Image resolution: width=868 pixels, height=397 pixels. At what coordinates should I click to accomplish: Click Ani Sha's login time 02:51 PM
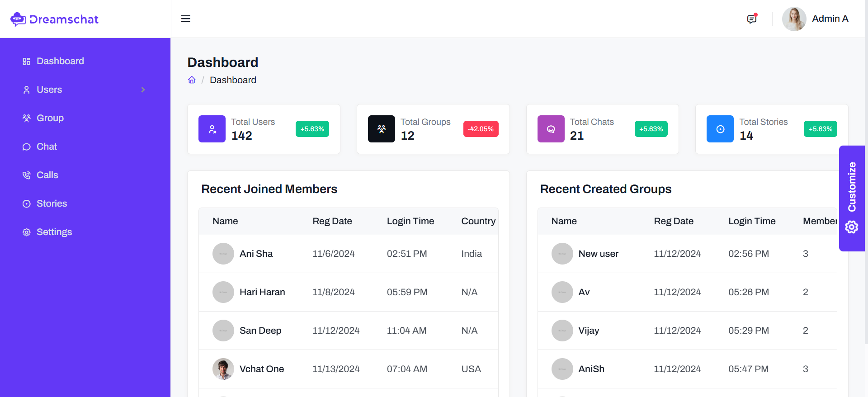point(407,254)
